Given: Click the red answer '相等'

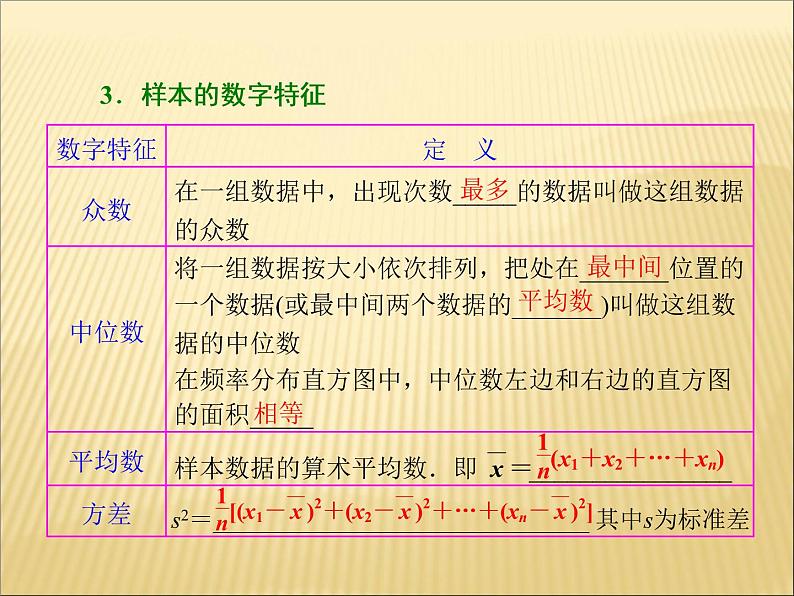Looking at the screenshot, I should click(278, 413).
